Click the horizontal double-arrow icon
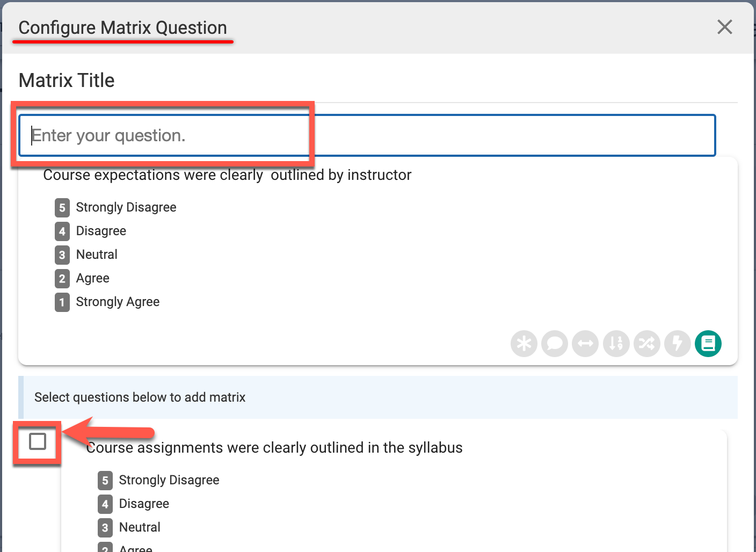This screenshot has width=756, height=552. pos(585,344)
